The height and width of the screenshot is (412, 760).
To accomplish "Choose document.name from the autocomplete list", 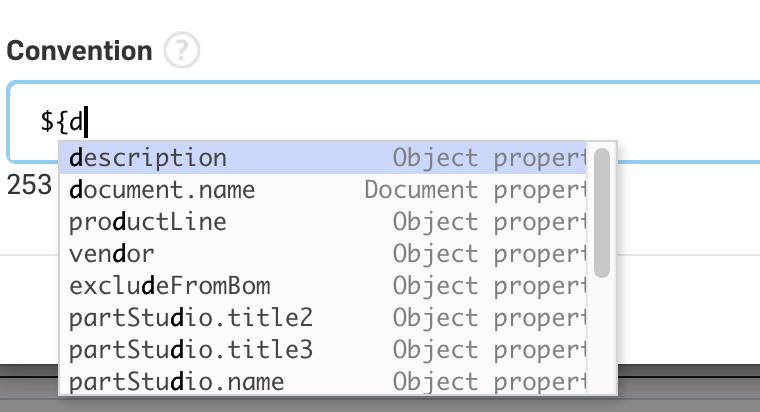I will (x=163, y=190).
